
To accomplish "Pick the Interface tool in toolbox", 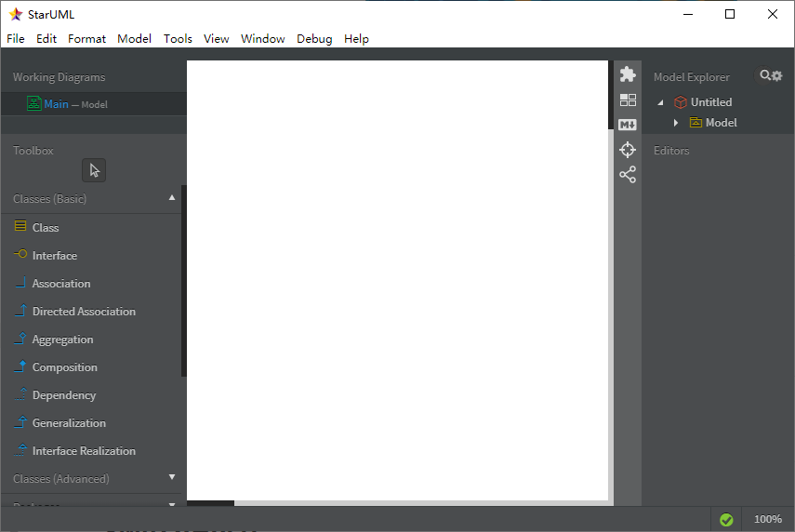I will pyautogui.click(x=54, y=256).
